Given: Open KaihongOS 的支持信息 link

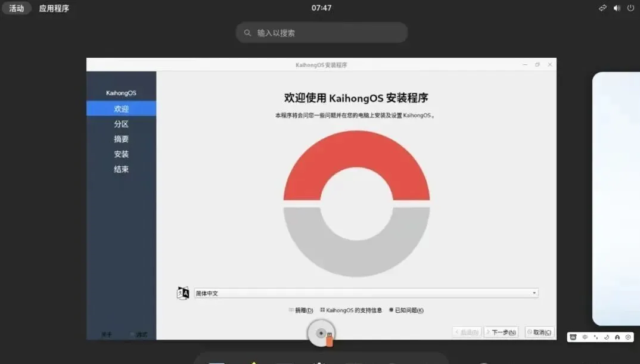Looking at the screenshot, I should coord(351,310).
